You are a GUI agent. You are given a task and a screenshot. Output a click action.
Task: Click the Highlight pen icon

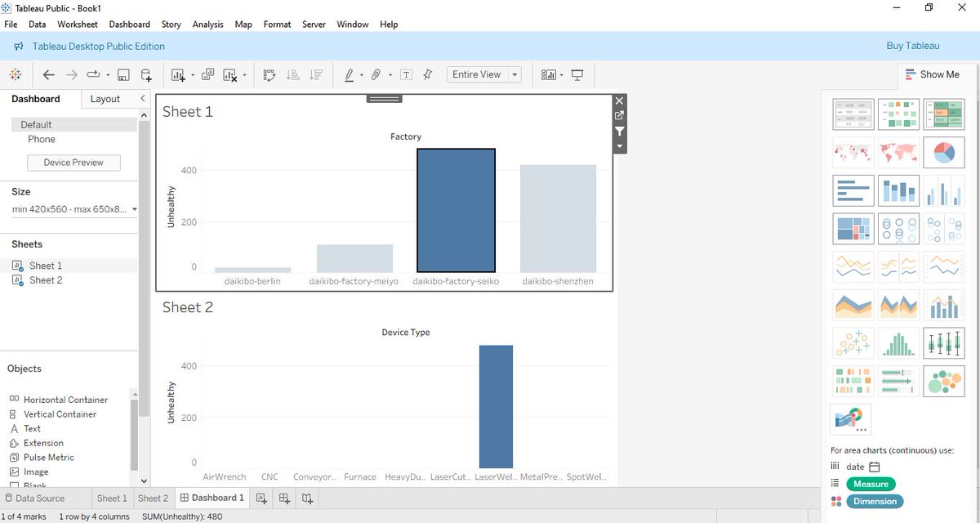[x=350, y=75]
